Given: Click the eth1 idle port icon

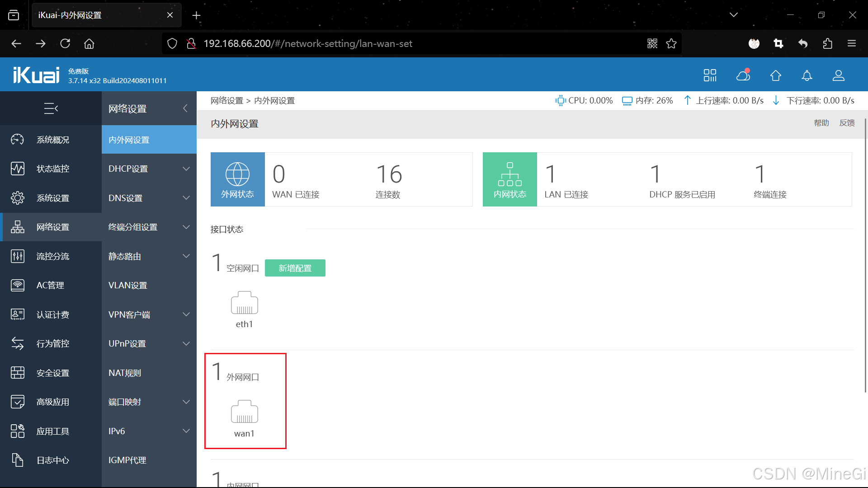Looking at the screenshot, I should coord(244,303).
